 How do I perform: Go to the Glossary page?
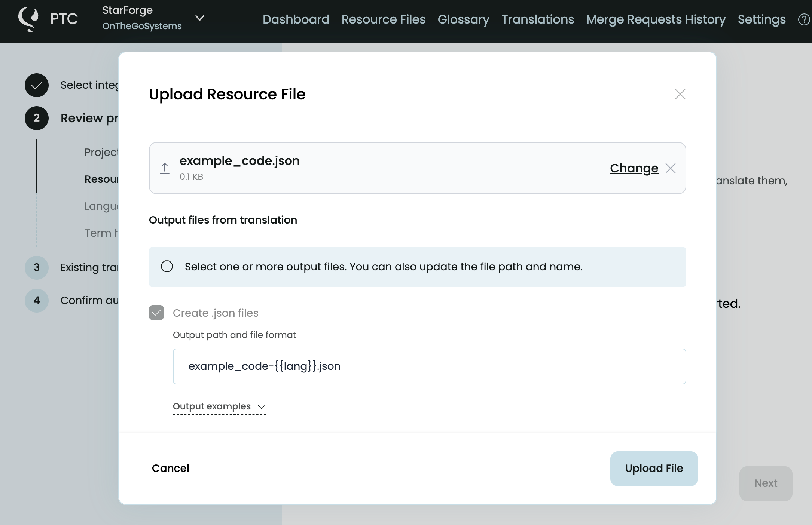tap(463, 19)
